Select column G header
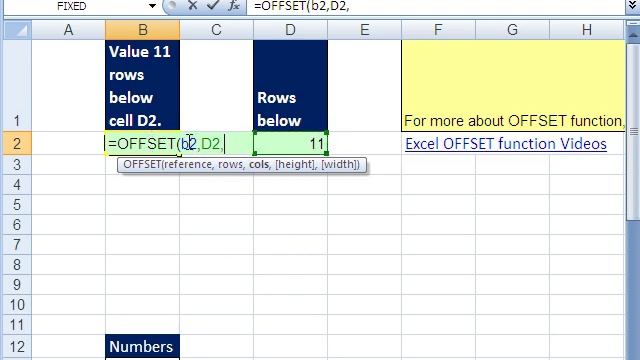This screenshot has width=640, height=360. (x=512, y=30)
